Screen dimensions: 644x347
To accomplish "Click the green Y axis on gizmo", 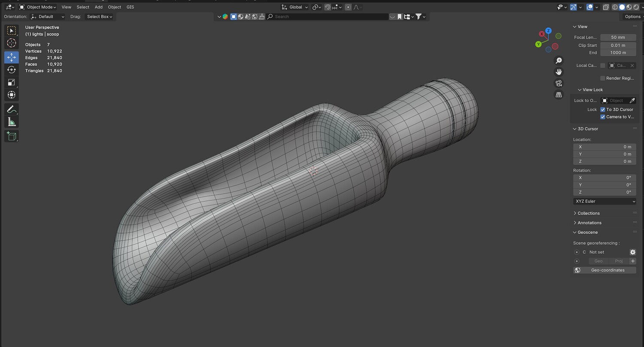I will [538, 44].
